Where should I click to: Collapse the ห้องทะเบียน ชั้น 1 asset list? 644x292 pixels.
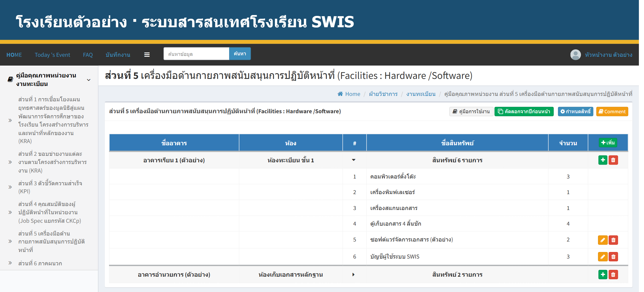[354, 160]
